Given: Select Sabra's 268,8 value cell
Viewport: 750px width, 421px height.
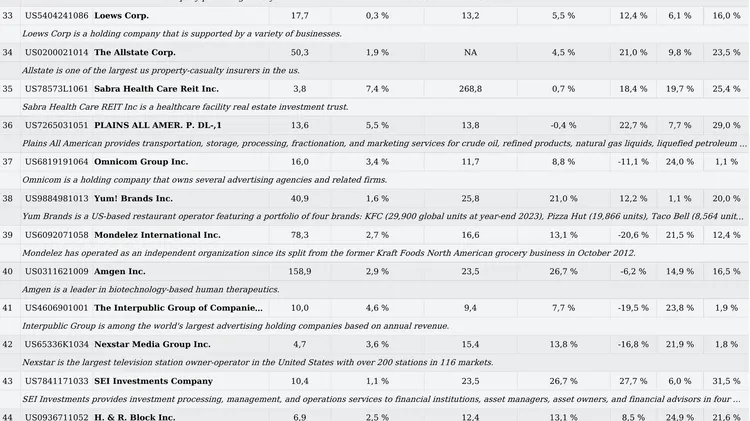Looking at the screenshot, I should pos(470,89).
